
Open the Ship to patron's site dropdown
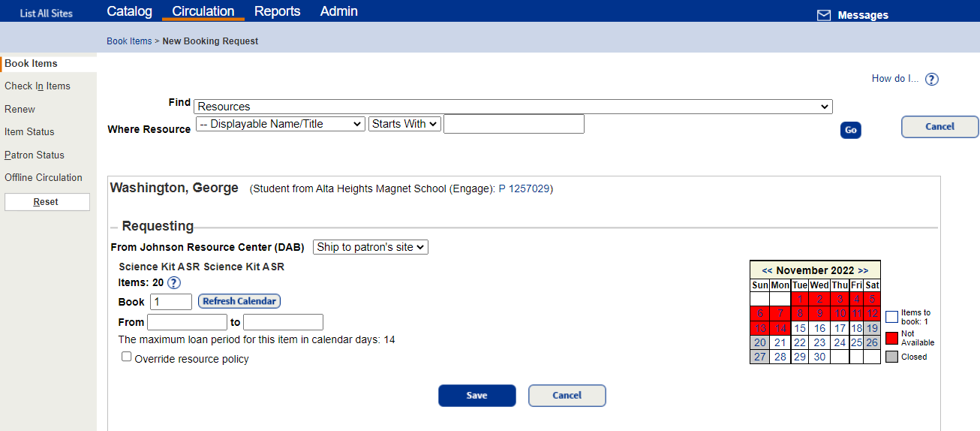pyautogui.click(x=371, y=247)
